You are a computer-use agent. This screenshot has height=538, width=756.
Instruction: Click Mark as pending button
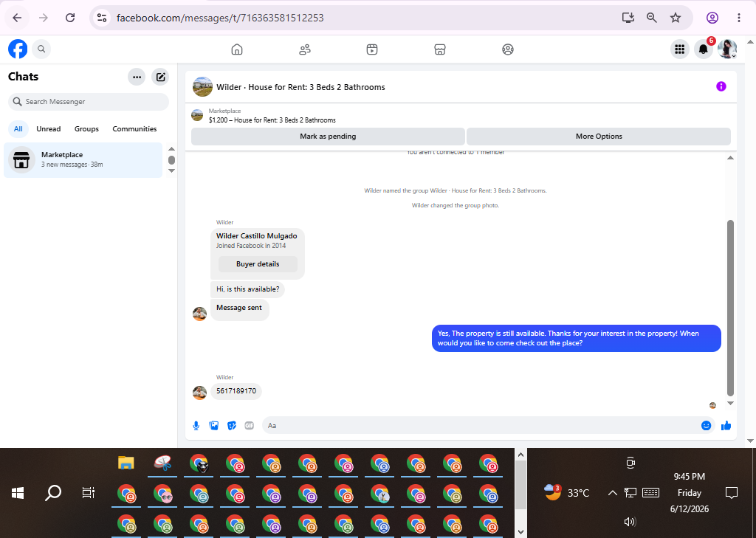328,137
